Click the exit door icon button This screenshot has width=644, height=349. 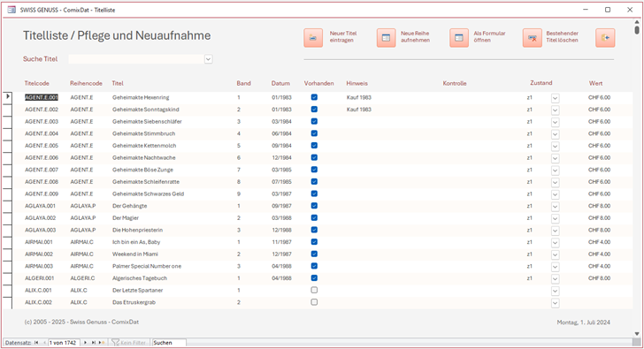click(605, 38)
